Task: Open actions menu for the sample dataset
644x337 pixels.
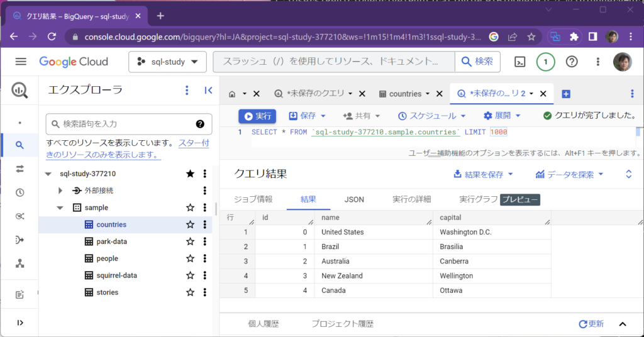Action: coord(205,207)
